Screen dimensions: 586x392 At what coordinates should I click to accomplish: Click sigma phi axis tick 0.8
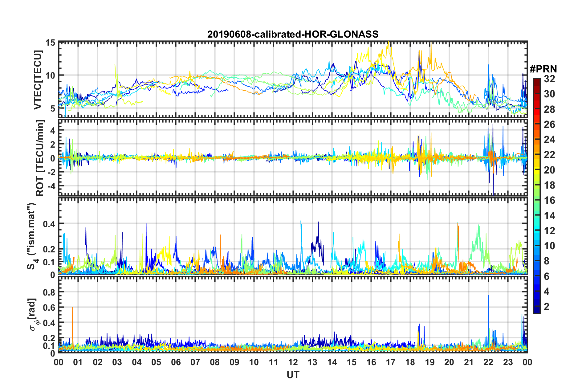pyautogui.click(x=49, y=292)
